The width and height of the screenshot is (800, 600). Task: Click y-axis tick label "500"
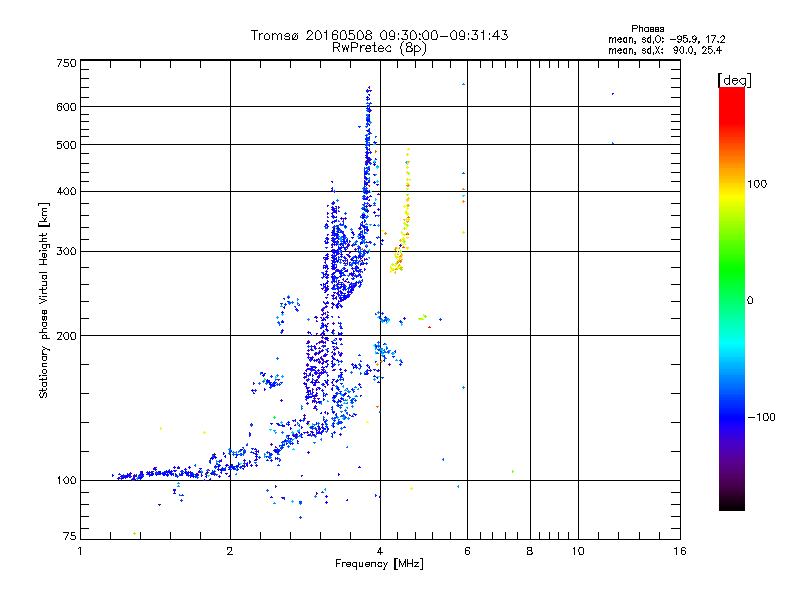pos(66,145)
